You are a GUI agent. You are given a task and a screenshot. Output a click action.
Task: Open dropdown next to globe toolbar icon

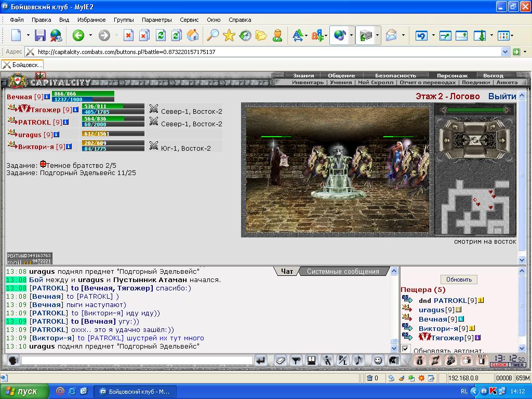[352, 35]
